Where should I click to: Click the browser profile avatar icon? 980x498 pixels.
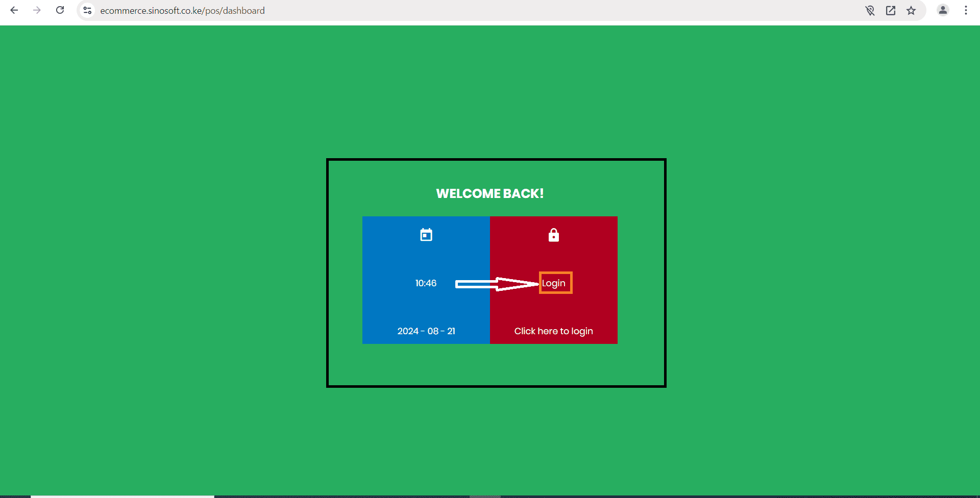tap(943, 10)
